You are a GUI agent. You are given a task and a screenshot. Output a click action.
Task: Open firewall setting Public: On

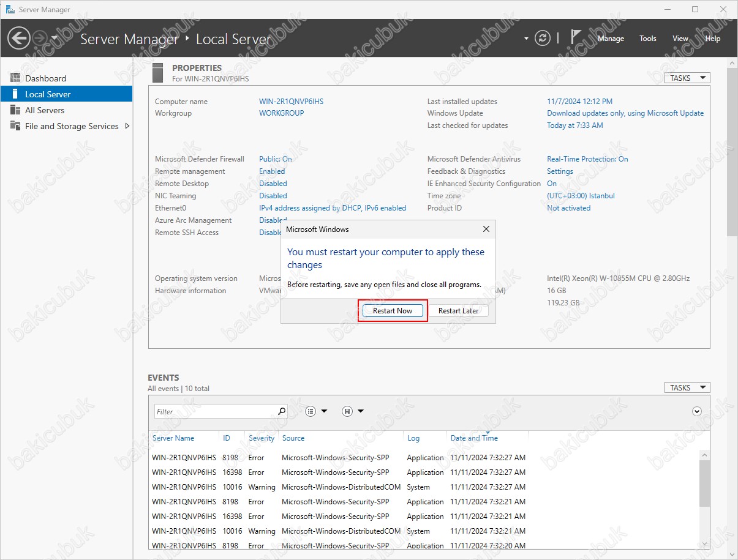[x=276, y=159]
